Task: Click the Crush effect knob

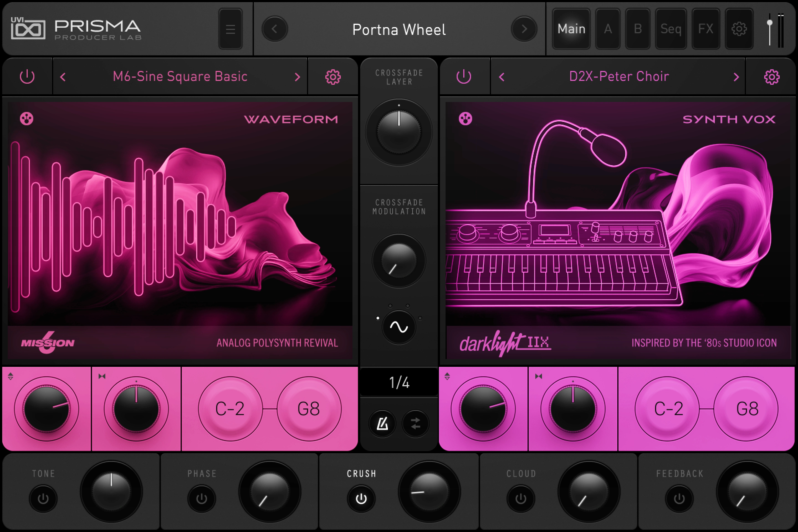Action: [x=429, y=491]
